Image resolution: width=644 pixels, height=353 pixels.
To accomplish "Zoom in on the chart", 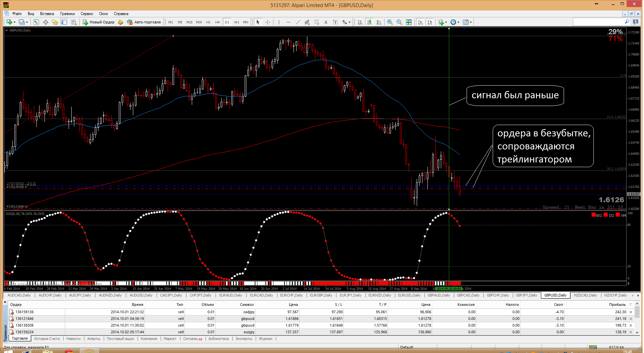I will coord(390,22).
